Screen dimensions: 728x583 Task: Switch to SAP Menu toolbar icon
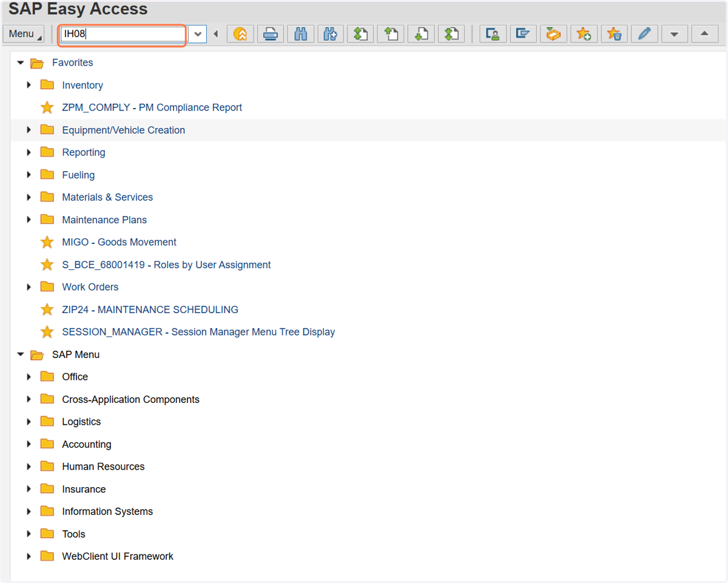[523, 34]
